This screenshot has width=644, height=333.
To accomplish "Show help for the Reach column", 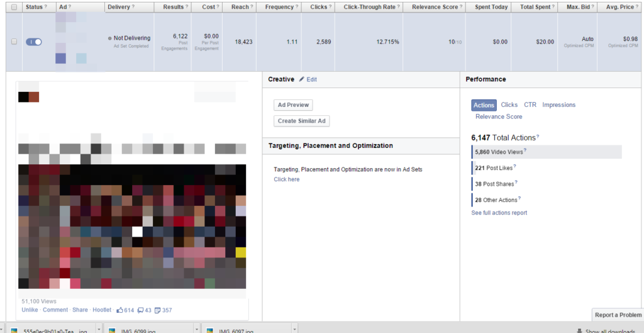I will pos(252,7).
